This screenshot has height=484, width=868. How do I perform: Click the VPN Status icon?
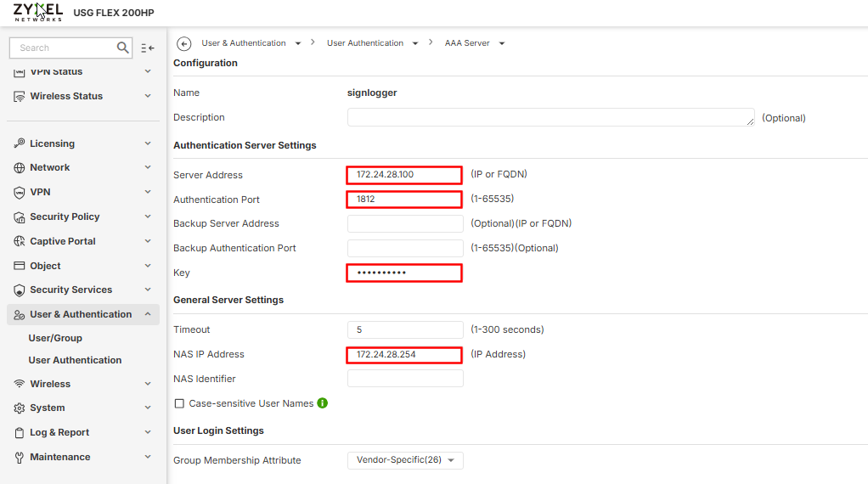[20, 72]
